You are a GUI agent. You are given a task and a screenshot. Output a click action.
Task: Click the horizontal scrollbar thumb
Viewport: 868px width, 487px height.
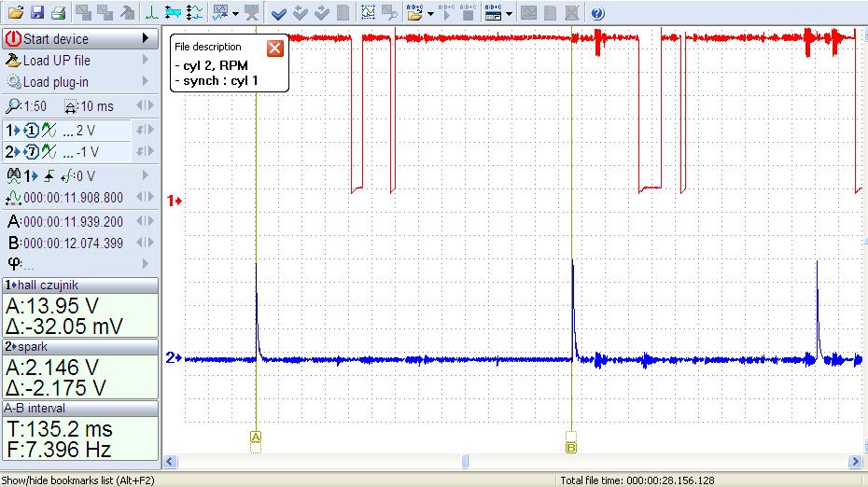click(x=465, y=462)
